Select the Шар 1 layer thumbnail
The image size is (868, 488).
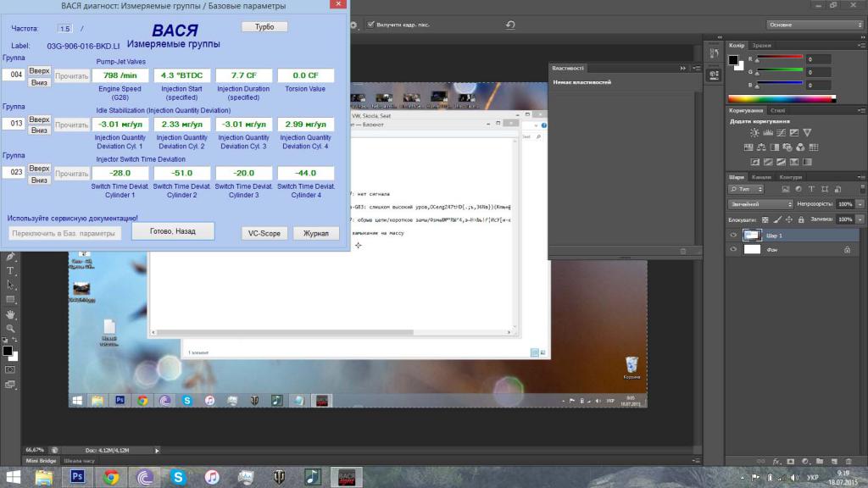point(752,236)
